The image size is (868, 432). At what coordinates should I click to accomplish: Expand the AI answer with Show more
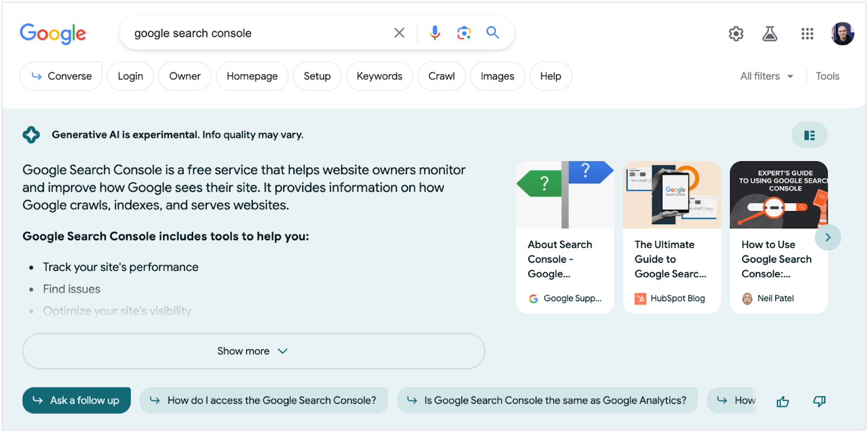253,351
